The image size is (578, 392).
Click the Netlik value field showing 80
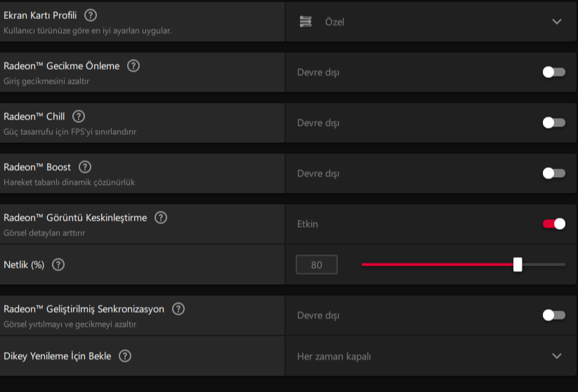coord(316,265)
